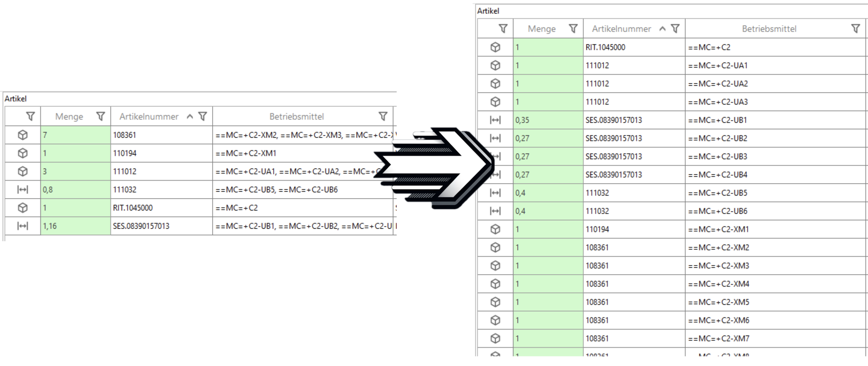This screenshot has height=366, width=868.
Task: Click Betriebsmittel filter icon in right table
Action: pyautogui.click(x=855, y=29)
